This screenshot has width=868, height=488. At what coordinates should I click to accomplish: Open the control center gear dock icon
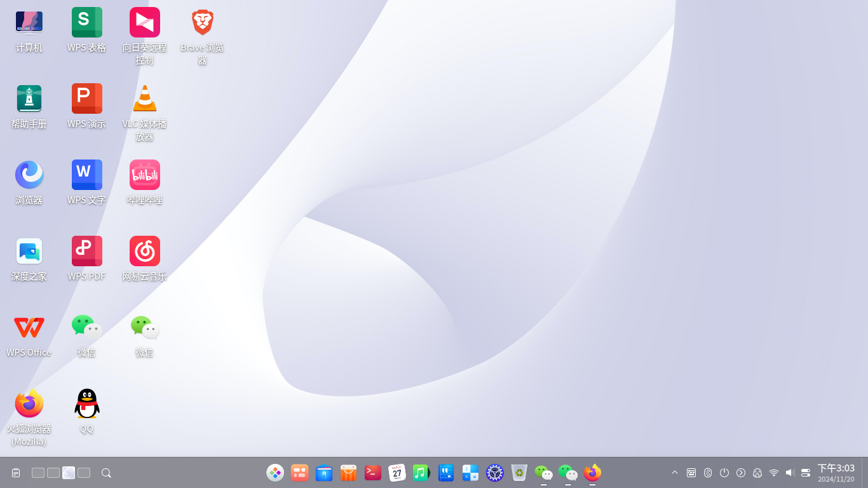[495, 473]
